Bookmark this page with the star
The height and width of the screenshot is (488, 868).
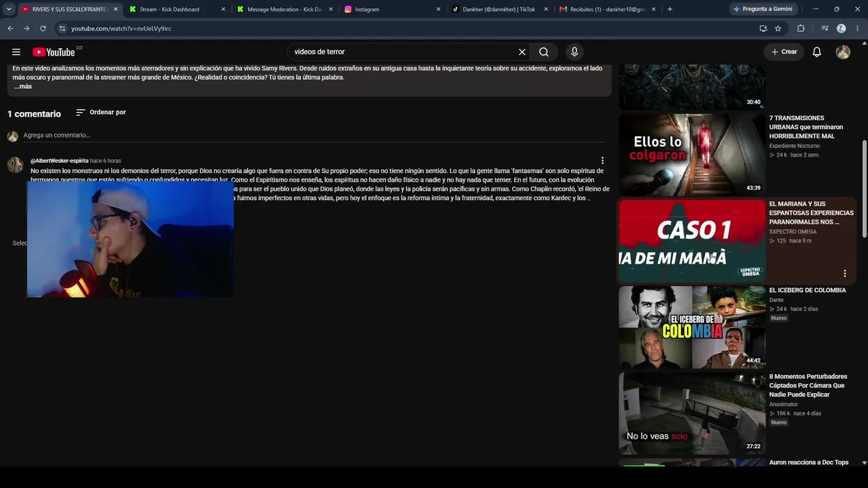point(778,28)
